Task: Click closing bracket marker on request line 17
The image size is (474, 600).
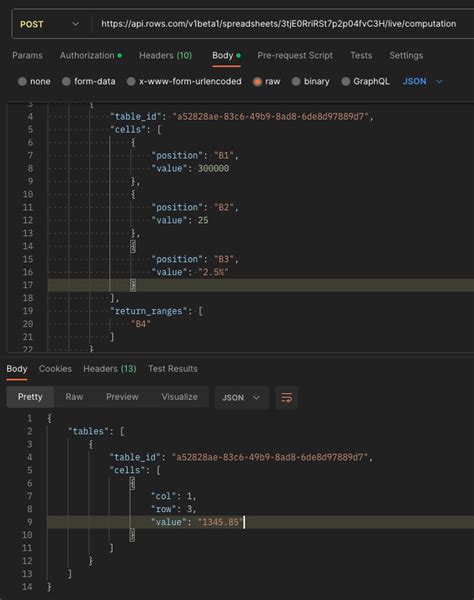Action: click(x=133, y=285)
